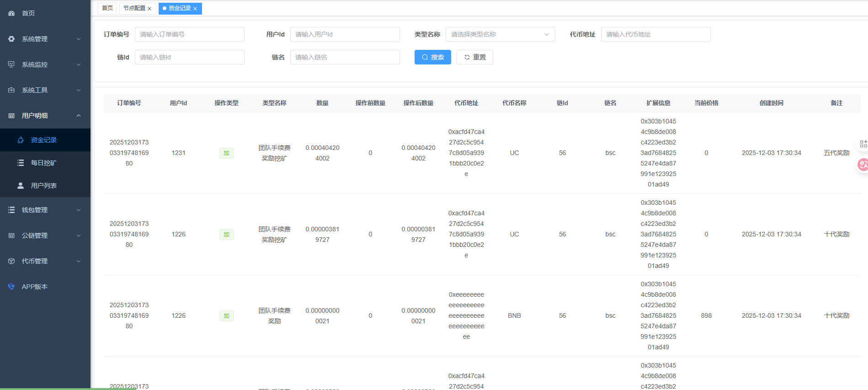The width and height of the screenshot is (868, 390).
Task: Click the APP版本 logo icon
Action: [11, 287]
